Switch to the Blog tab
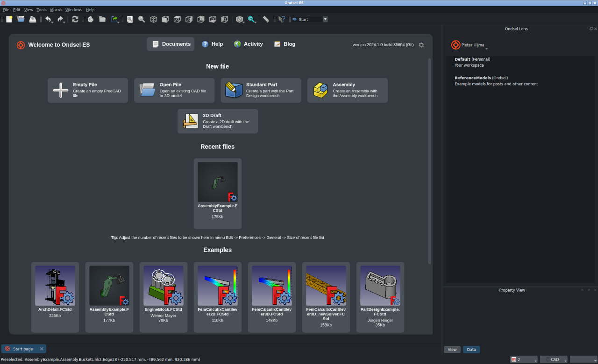Screen dimensions: 598x364 point(285,44)
